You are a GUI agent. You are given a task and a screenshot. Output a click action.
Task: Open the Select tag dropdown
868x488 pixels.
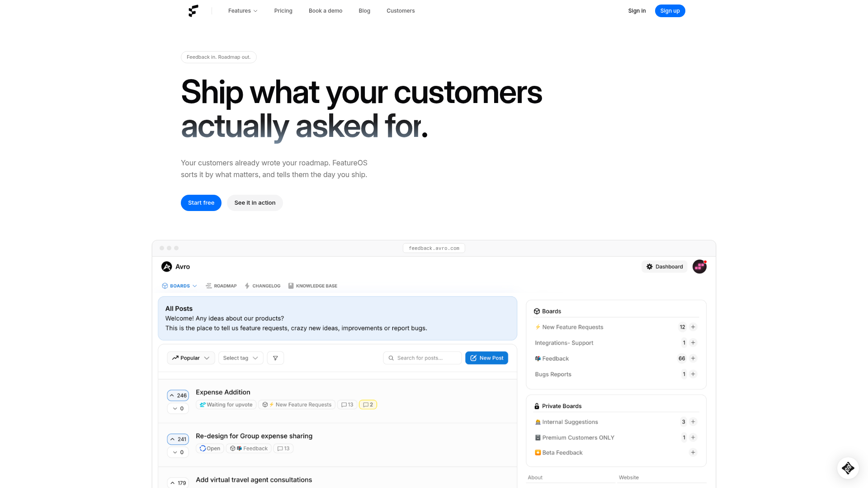(241, 358)
